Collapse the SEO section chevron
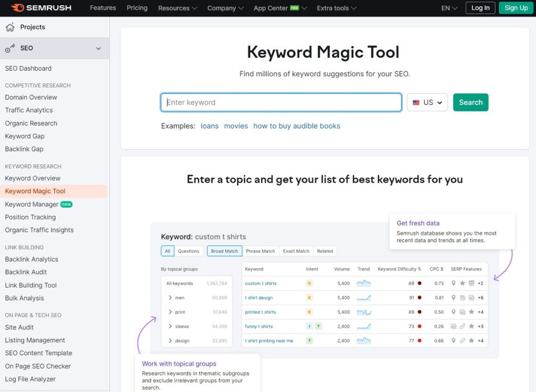 (x=98, y=49)
